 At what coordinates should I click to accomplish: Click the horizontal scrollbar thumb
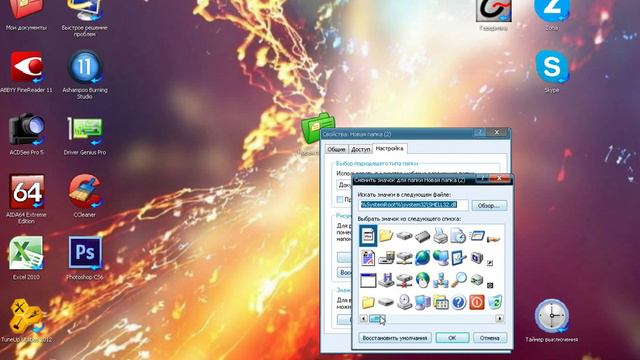pyautogui.click(x=377, y=318)
